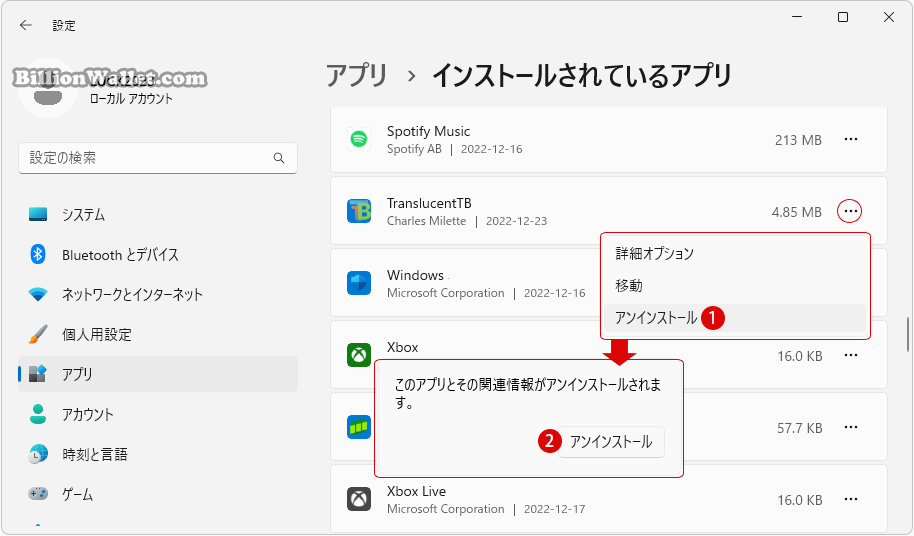914x536 pixels.
Task: Open アカウント settings category
Action: pos(158,414)
